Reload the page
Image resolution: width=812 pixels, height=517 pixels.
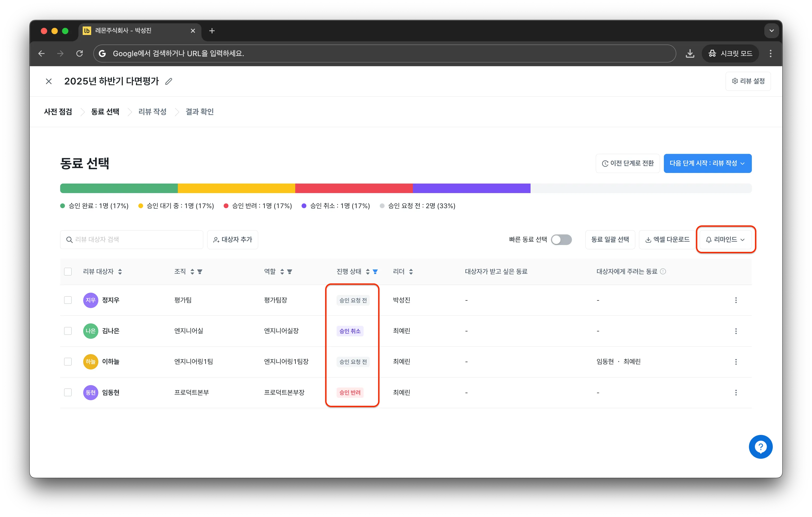[80, 53]
